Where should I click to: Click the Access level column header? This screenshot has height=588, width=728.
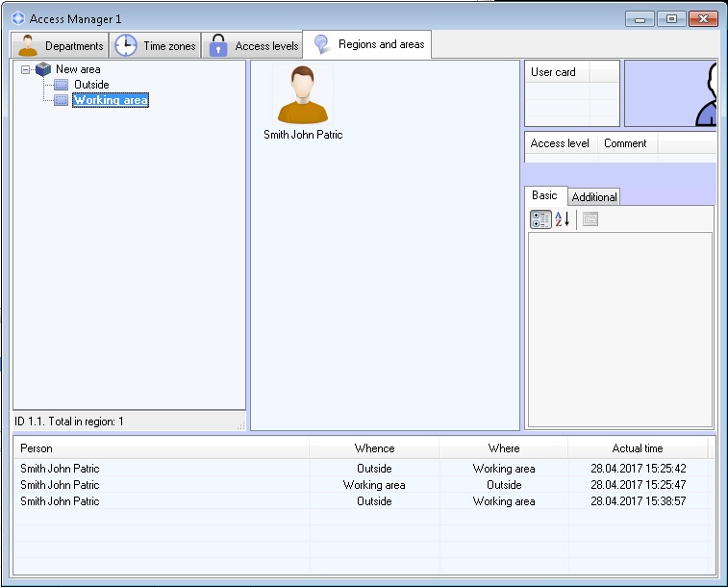(561, 143)
